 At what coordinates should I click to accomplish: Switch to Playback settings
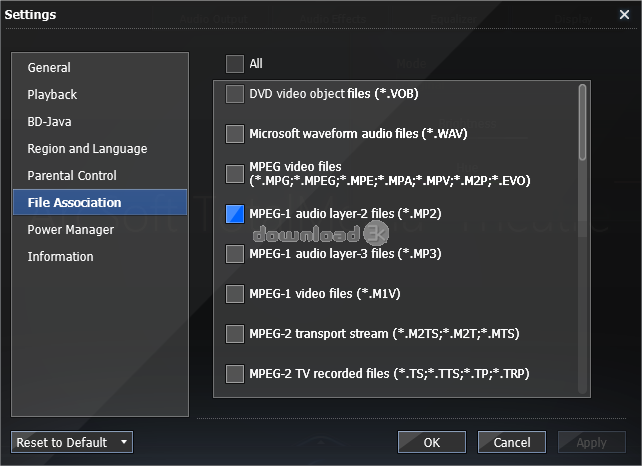point(52,95)
